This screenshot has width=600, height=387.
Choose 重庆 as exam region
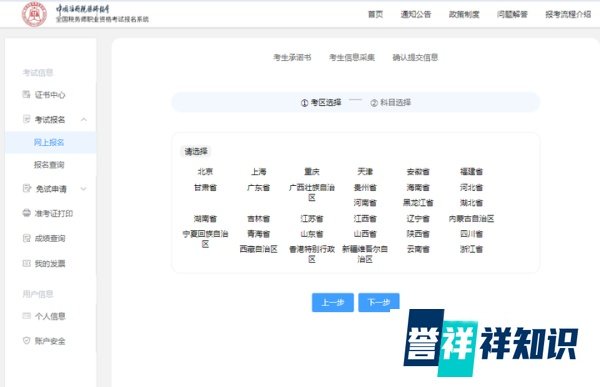click(312, 171)
